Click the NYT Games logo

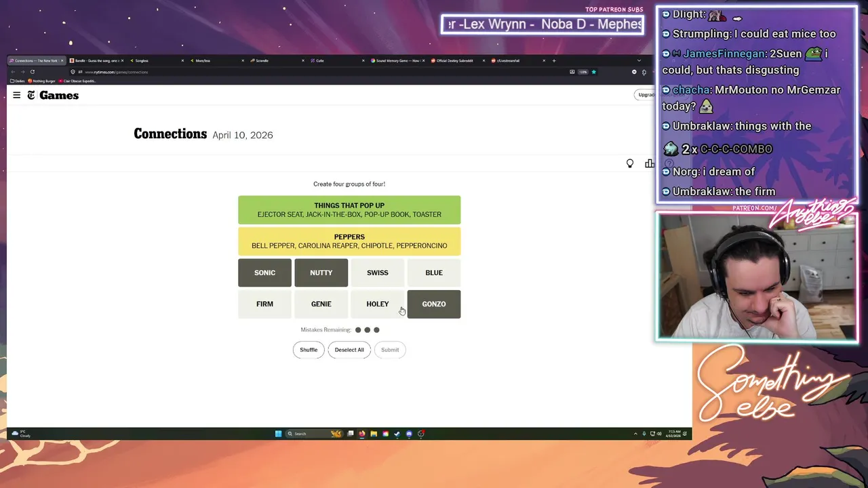pyautogui.click(x=53, y=96)
